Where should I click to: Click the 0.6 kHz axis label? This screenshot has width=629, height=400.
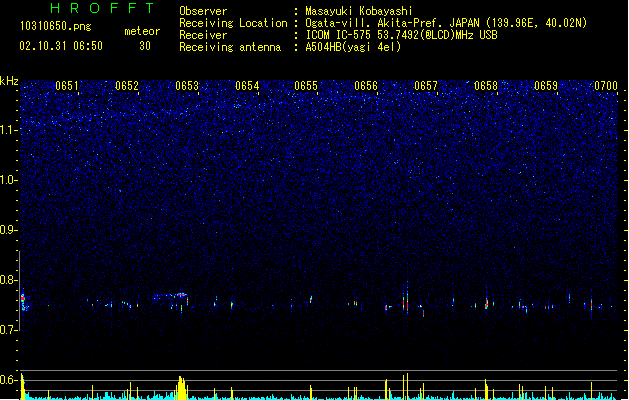(9, 380)
